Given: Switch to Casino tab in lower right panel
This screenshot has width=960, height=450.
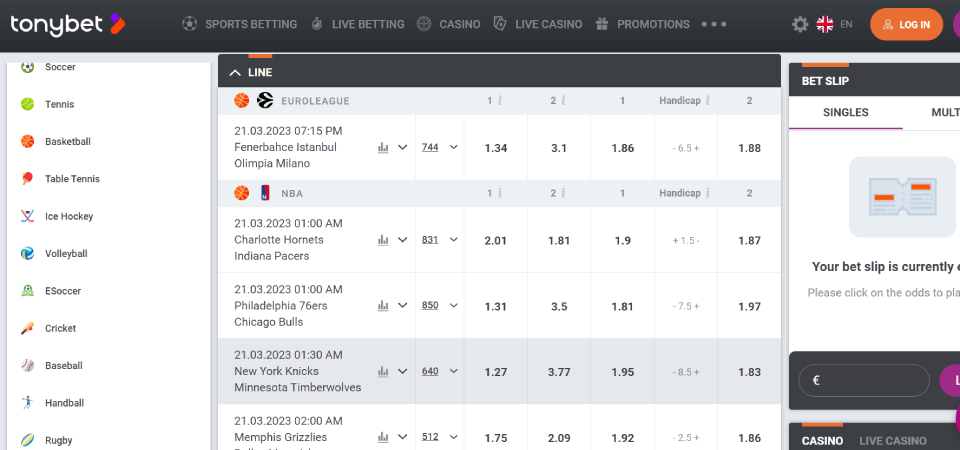Looking at the screenshot, I should [822, 441].
